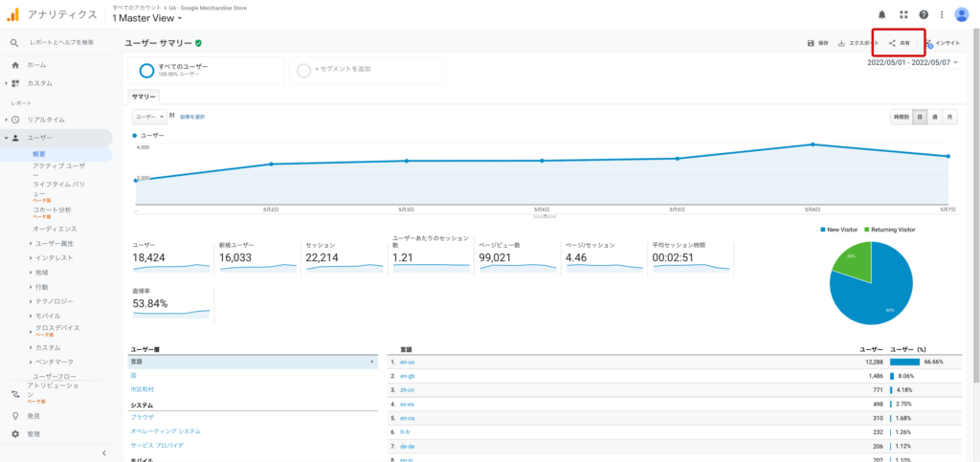Open the 1 Master View dropdown
The image size is (980, 462).
click(x=147, y=18)
